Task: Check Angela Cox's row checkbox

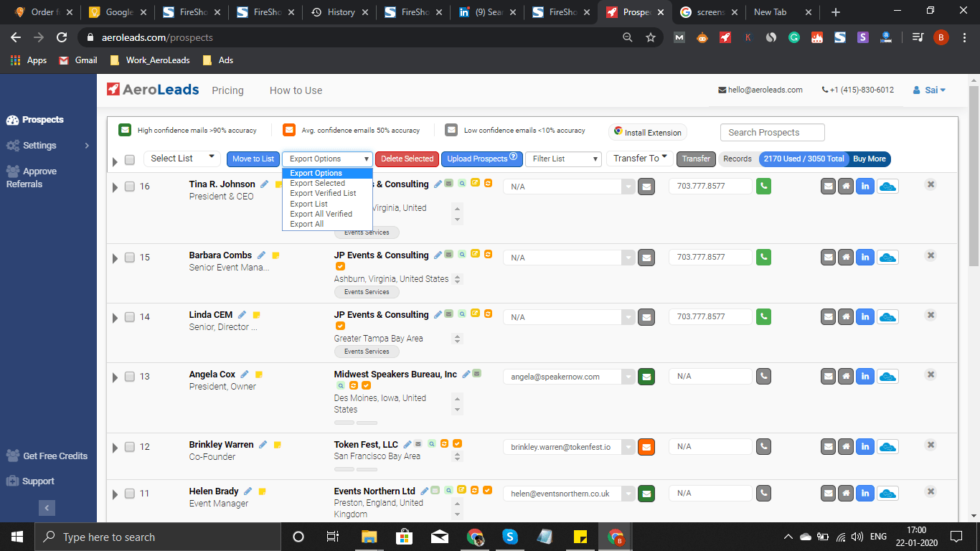Action: [130, 376]
